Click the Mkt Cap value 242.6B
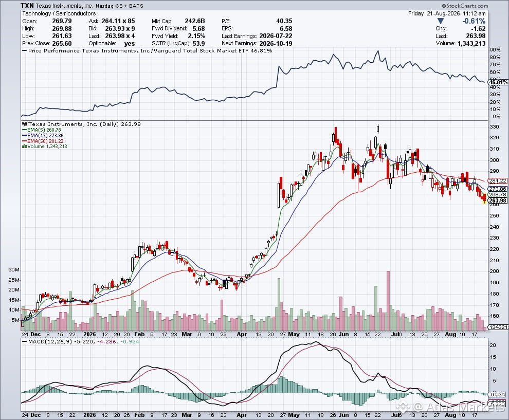 (195, 21)
